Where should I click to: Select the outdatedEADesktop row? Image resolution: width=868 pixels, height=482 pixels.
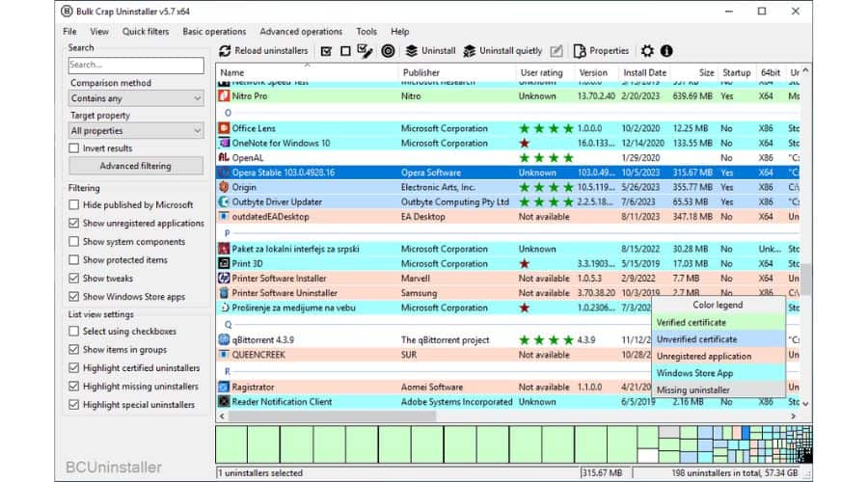(x=508, y=217)
